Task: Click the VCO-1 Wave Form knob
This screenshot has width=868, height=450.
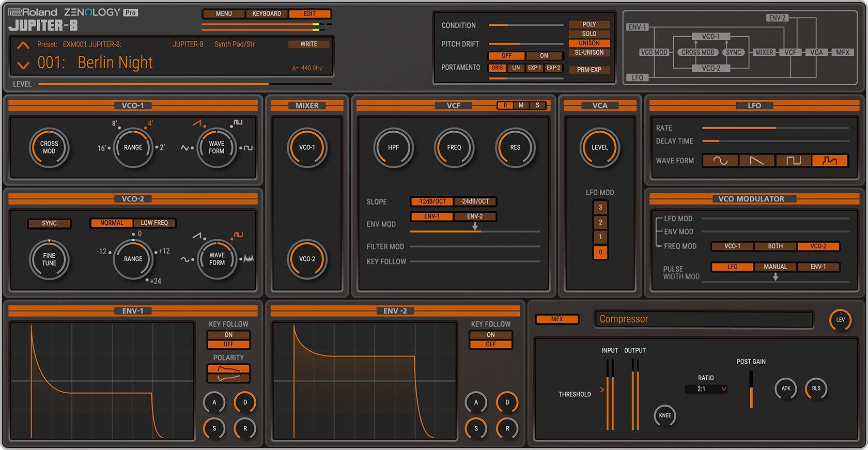Action: 216,148
